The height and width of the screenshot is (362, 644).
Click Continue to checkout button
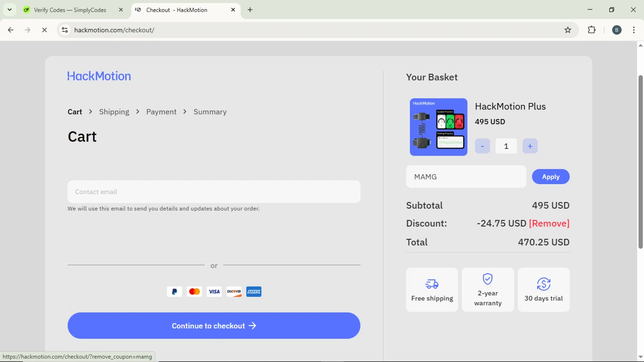point(214,325)
